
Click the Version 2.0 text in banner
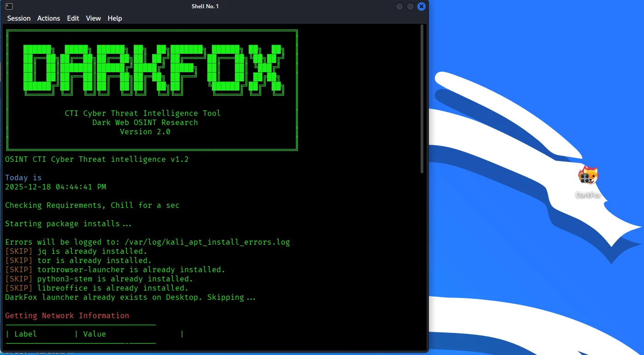pyautogui.click(x=145, y=132)
